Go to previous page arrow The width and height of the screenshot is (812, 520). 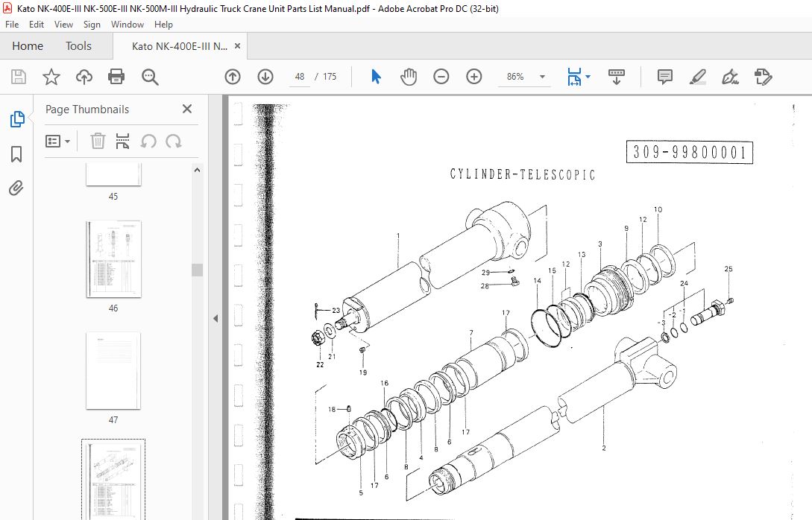click(x=233, y=77)
